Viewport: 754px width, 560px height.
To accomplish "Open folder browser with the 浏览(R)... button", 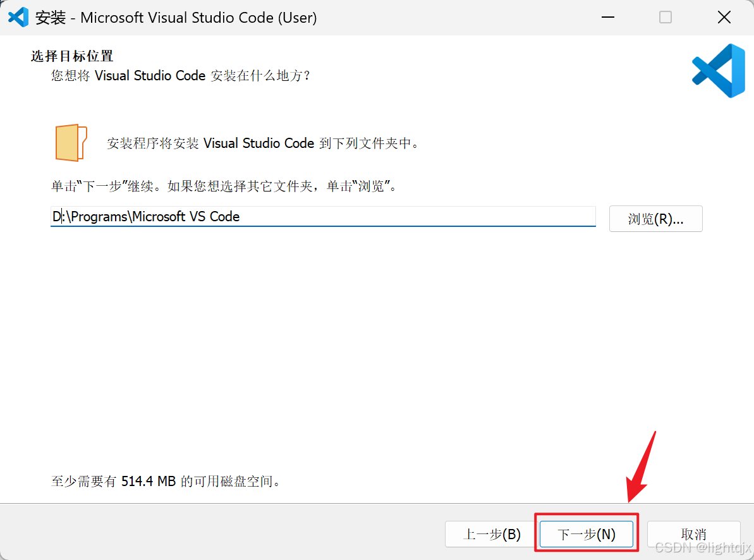I will click(x=655, y=219).
